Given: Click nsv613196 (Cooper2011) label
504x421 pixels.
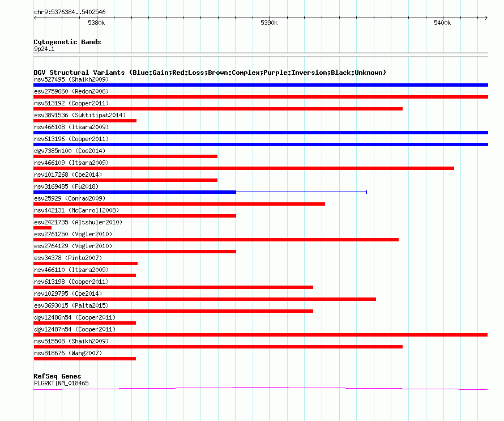Looking at the screenshot, I should point(71,139).
